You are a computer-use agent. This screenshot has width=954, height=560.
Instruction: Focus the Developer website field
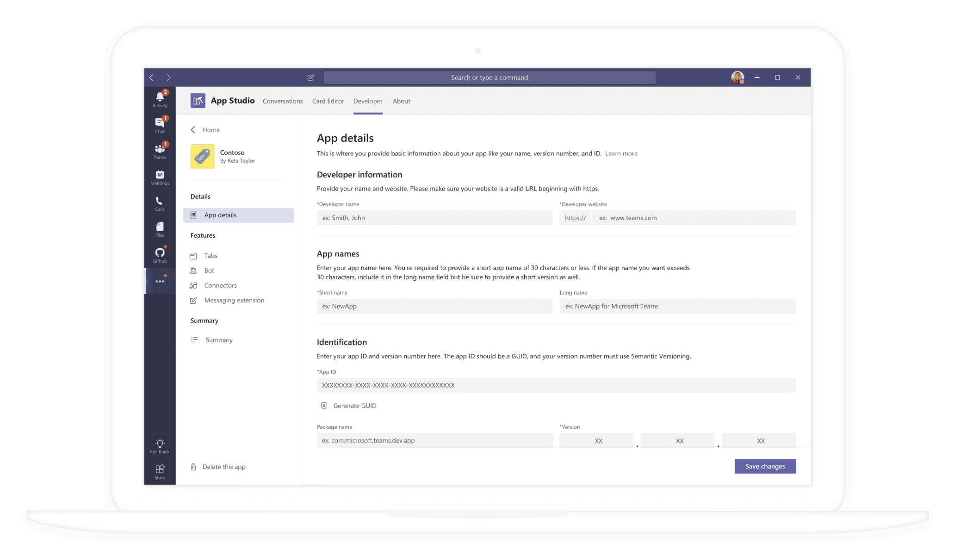pyautogui.click(x=694, y=218)
